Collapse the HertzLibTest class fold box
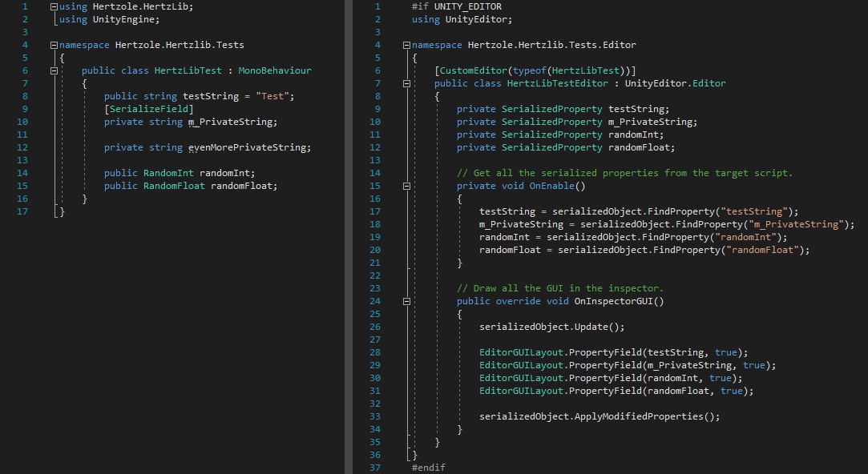 (x=54, y=70)
